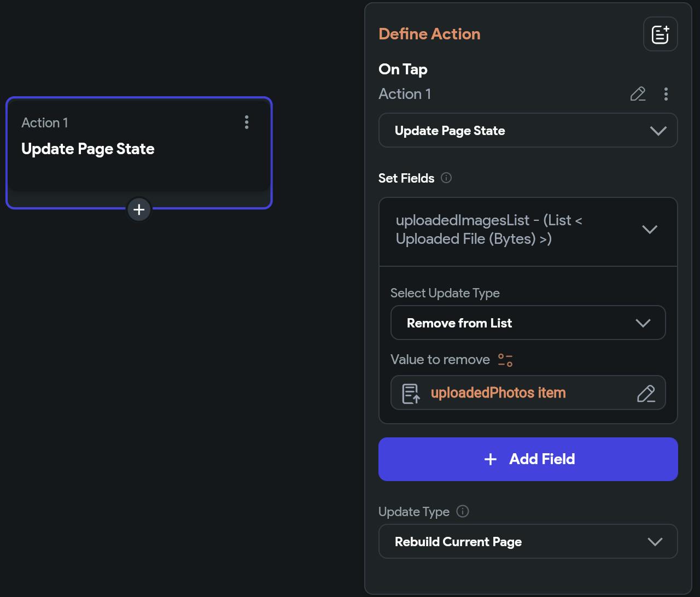
Task: Click the Define Action heading
Action: (429, 34)
